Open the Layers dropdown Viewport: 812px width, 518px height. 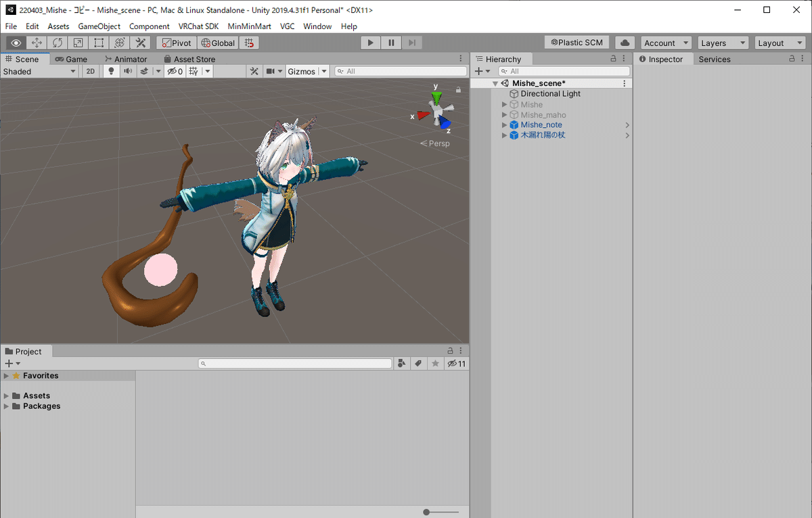tap(723, 43)
